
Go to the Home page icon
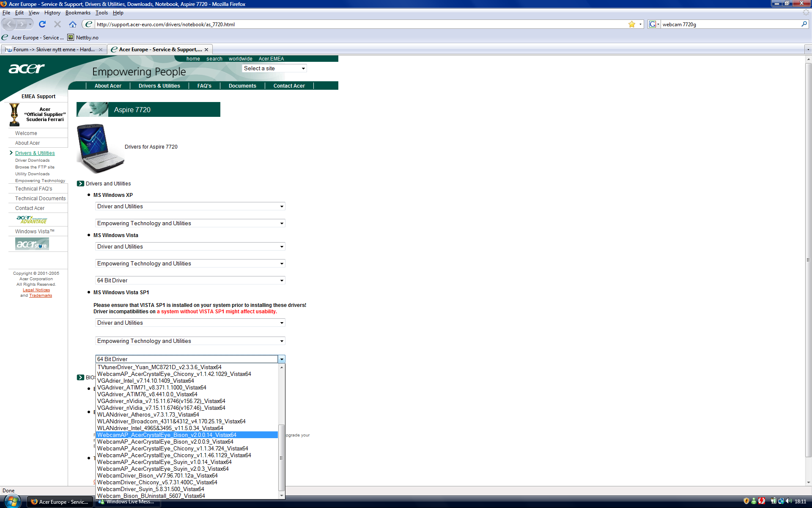[73, 24]
